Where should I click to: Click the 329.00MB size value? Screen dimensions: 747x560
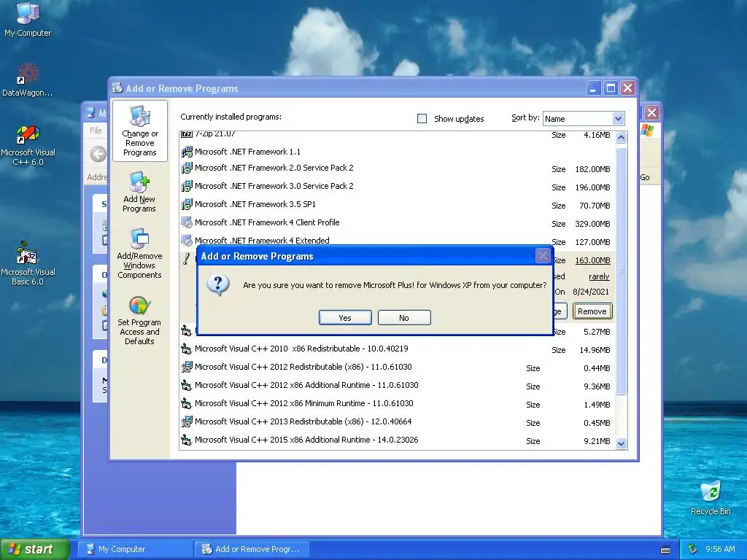[592, 224]
